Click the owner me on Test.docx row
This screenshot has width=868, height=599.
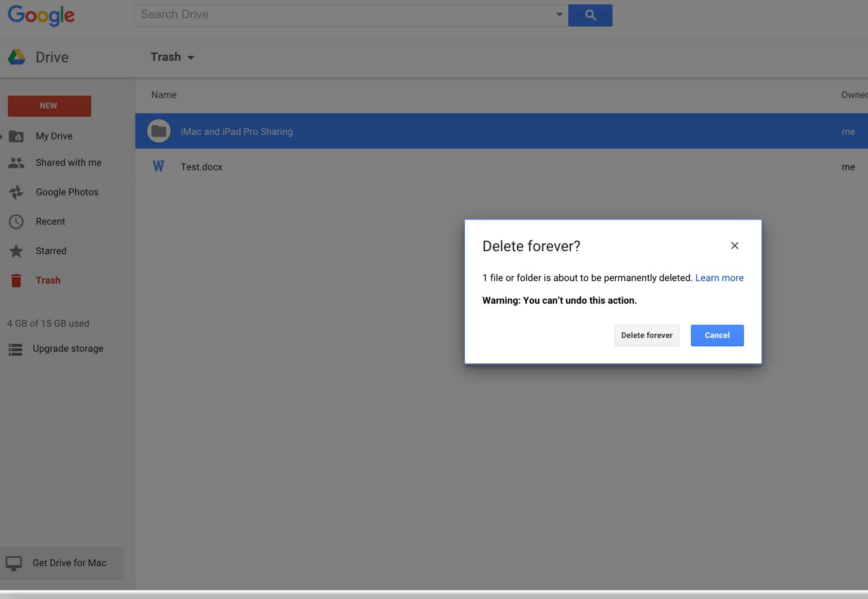tap(848, 167)
